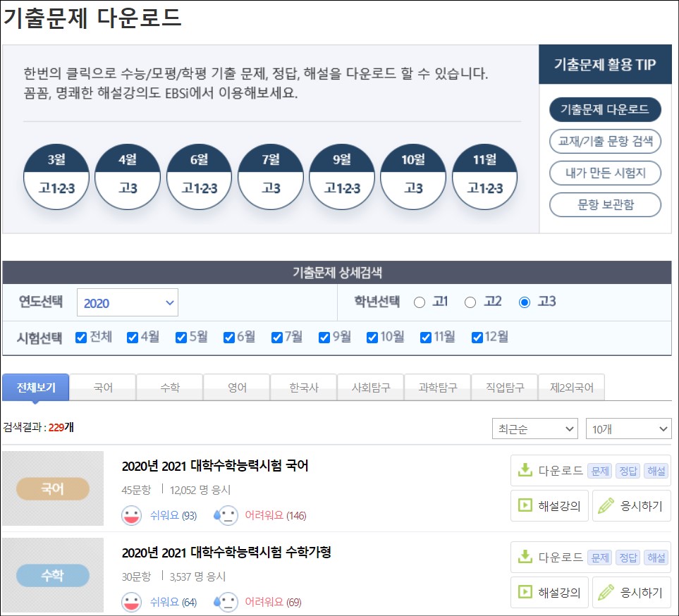
Task: Open the 영어 tab
Action: pyautogui.click(x=237, y=387)
